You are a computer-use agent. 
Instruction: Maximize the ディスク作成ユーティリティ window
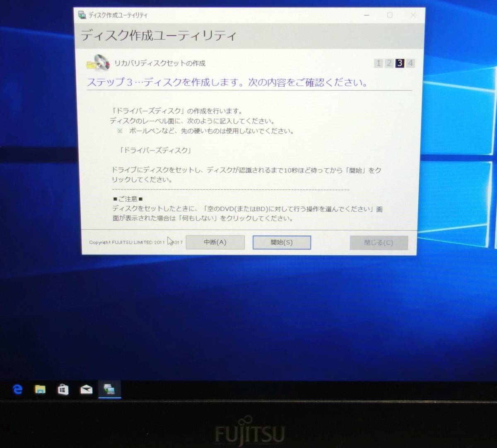point(390,15)
